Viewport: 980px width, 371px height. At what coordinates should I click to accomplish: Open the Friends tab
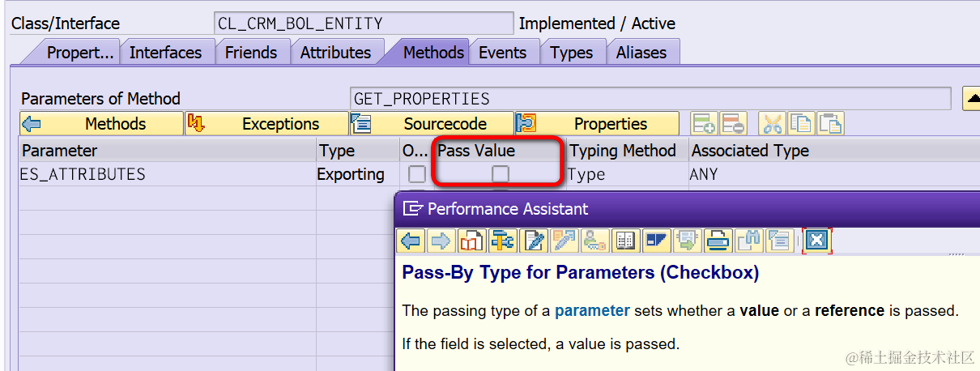coord(251,53)
